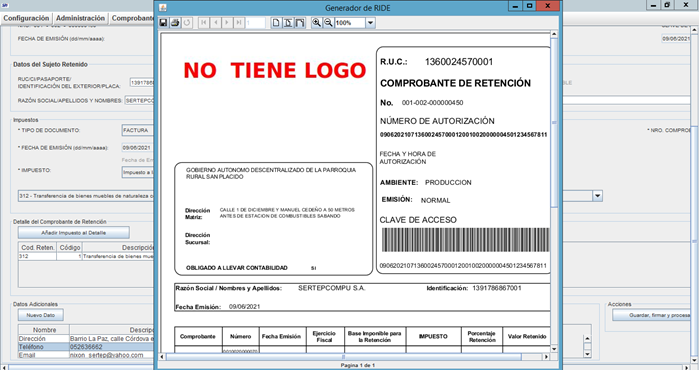Go to the first page arrow button
Viewport: 699px width, 370px height.
(204, 23)
